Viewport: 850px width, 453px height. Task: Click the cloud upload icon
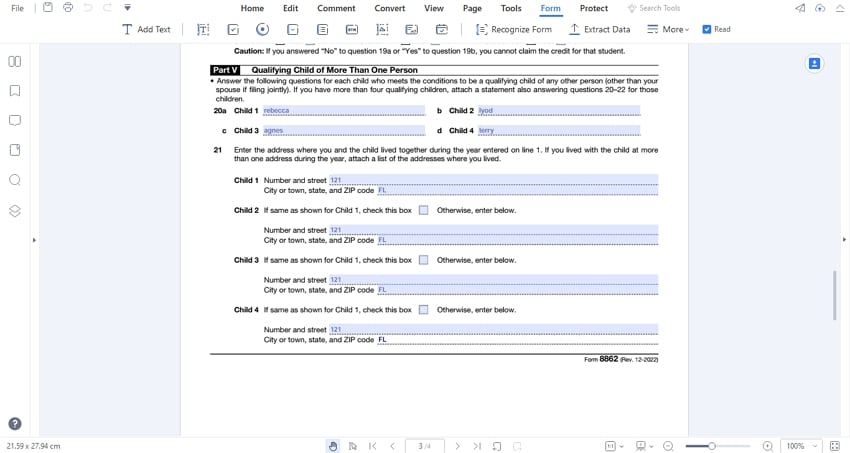point(820,8)
